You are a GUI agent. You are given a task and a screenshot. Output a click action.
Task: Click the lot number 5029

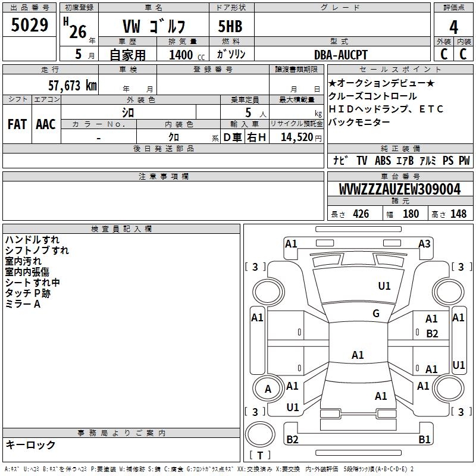point(30,26)
